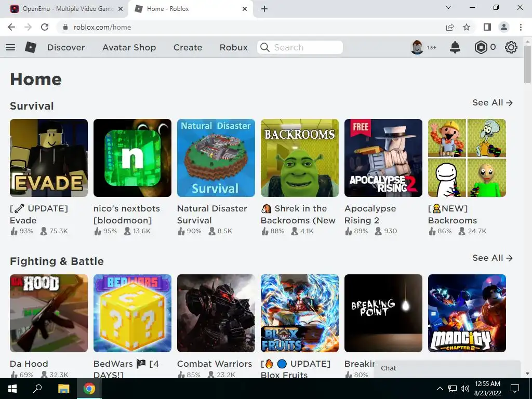This screenshot has height=399, width=532.
Task: Open Windows taskbar search
Action: (x=37, y=389)
